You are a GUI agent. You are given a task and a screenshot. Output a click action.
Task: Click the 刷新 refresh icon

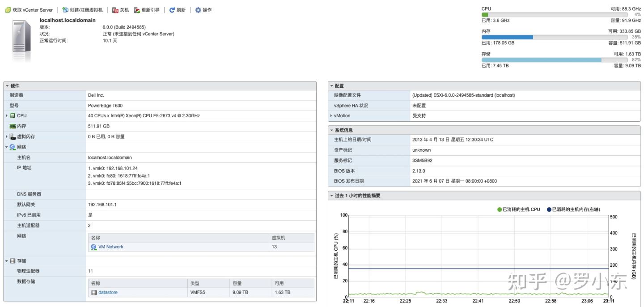click(x=172, y=10)
